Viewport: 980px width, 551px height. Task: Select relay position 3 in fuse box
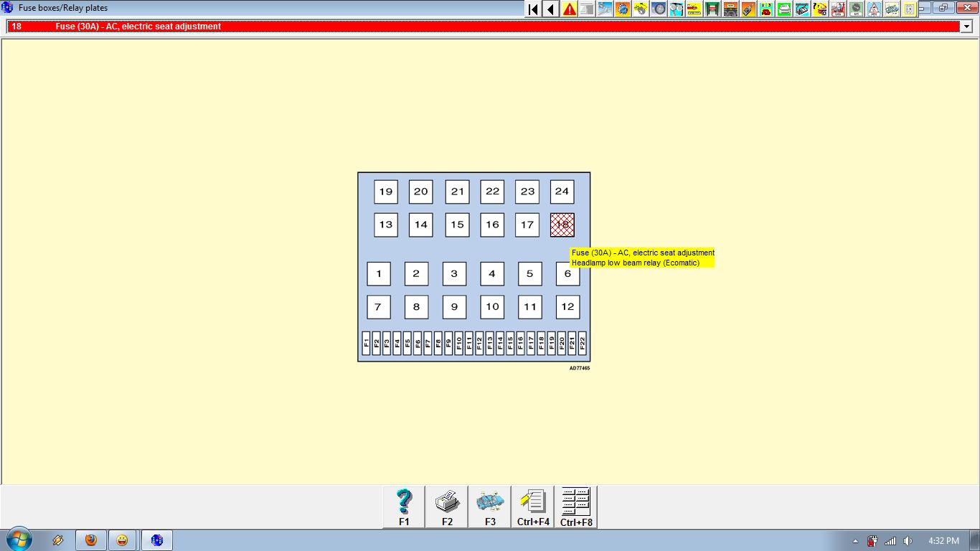click(x=454, y=274)
